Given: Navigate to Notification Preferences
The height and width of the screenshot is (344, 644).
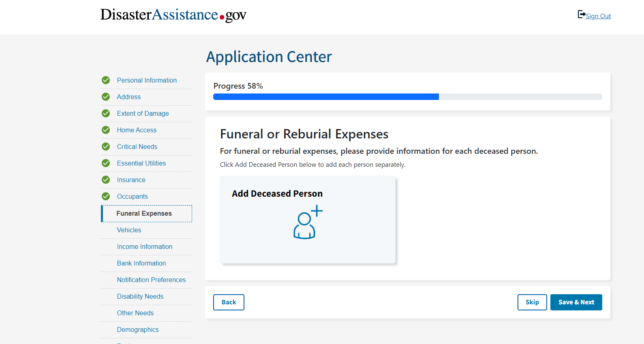Looking at the screenshot, I should 151,280.
